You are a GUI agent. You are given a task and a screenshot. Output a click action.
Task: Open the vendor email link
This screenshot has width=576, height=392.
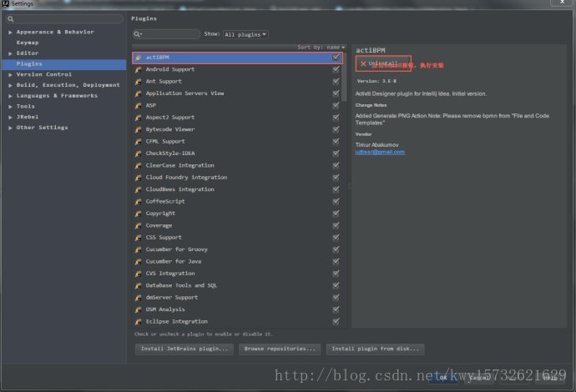380,152
